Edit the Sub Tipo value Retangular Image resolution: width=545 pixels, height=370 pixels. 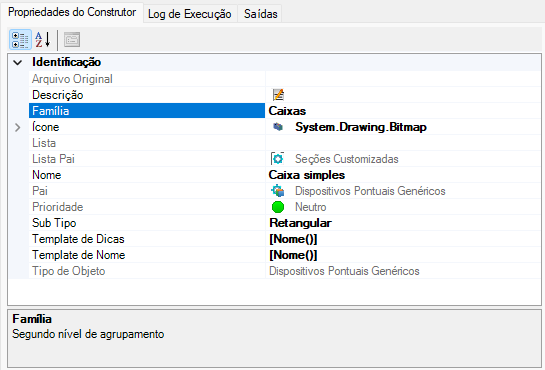300,223
